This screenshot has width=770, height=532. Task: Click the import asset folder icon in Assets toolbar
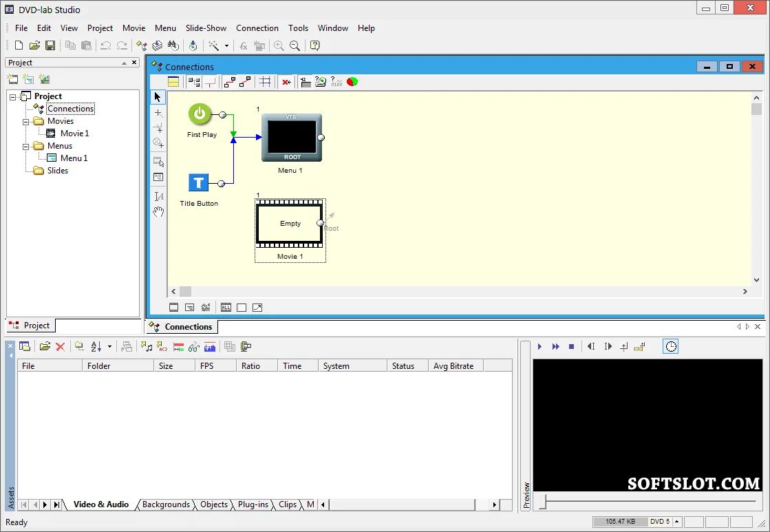[x=45, y=346]
